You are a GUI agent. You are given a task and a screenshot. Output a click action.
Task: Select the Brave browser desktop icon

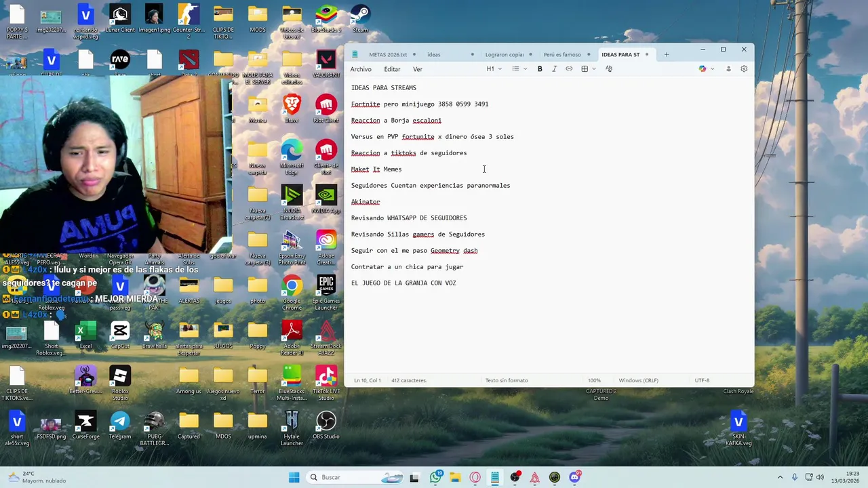click(292, 109)
